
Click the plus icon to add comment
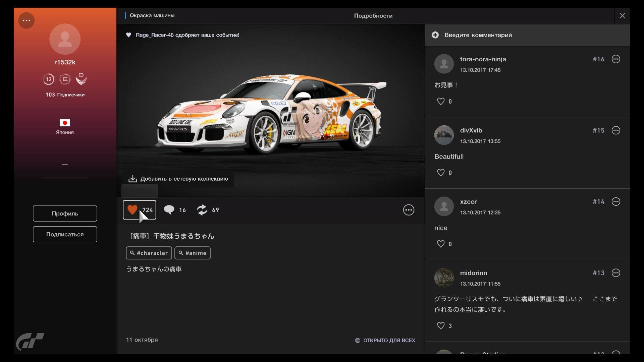coord(435,35)
